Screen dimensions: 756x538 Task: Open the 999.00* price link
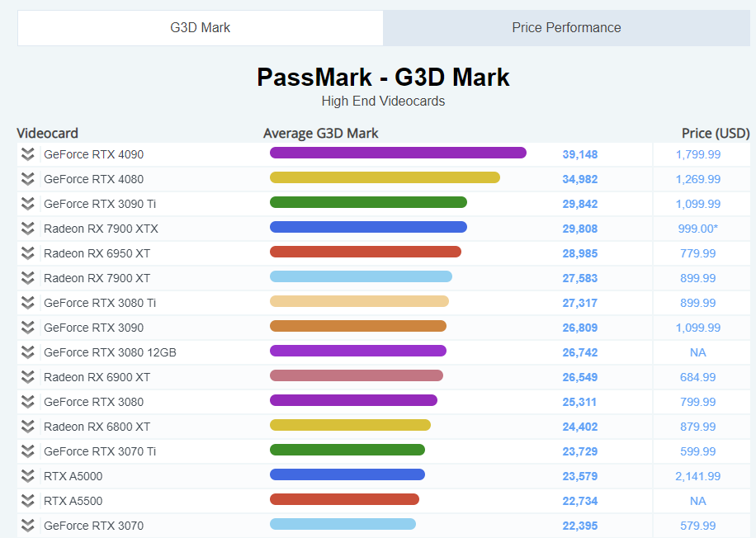pos(698,229)
